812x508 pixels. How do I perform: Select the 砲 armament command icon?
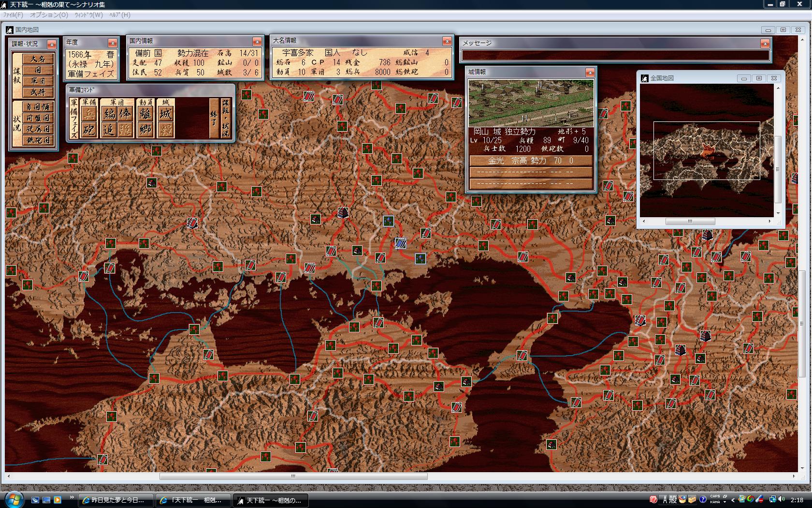click(88, 130)
